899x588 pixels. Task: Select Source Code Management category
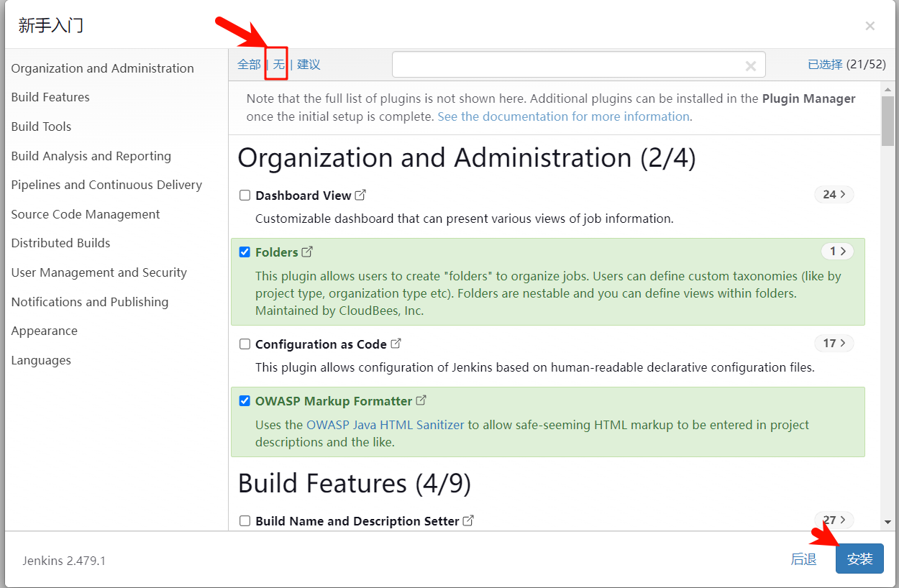pos(86,214)
